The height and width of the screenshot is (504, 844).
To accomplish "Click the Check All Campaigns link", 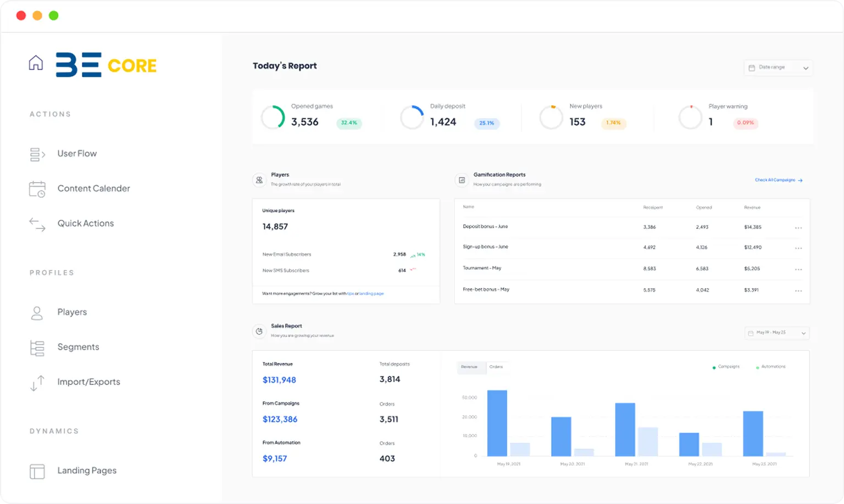I will (x=778, y=180).
